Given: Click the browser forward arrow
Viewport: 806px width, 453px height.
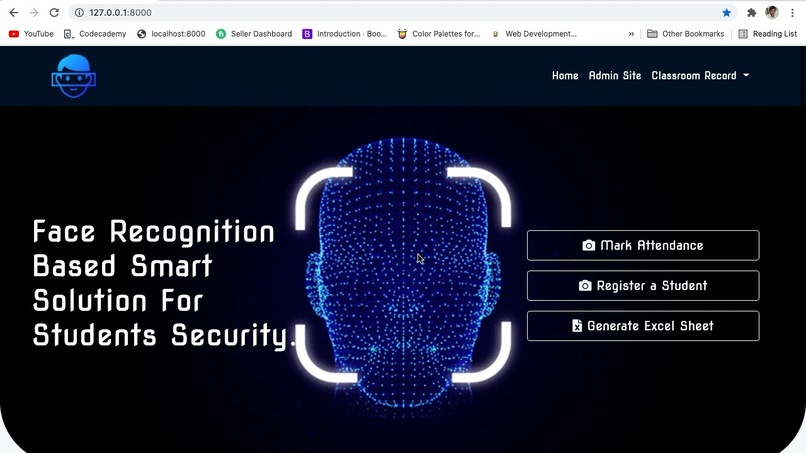Looking at the screenshot, I should click(x=34, y=12).
